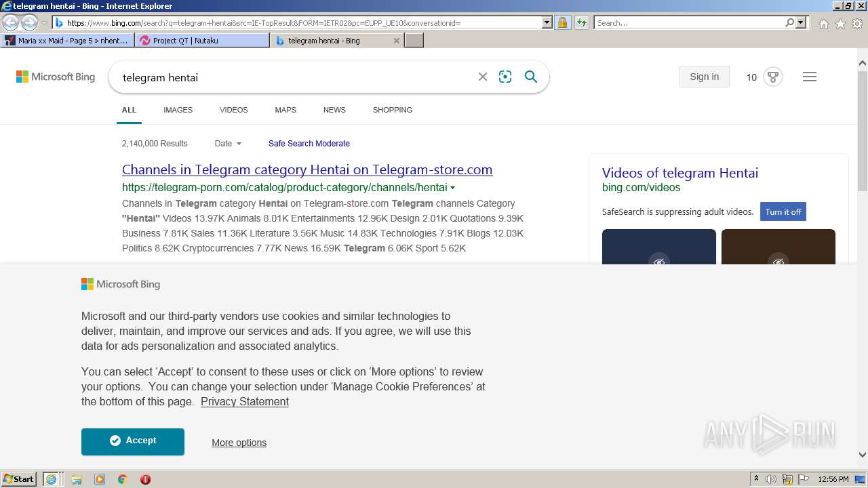The height and width of the screenshot is (488, 868).
Task: Expand the result URL dropdown caret
Action: (453, 188)
